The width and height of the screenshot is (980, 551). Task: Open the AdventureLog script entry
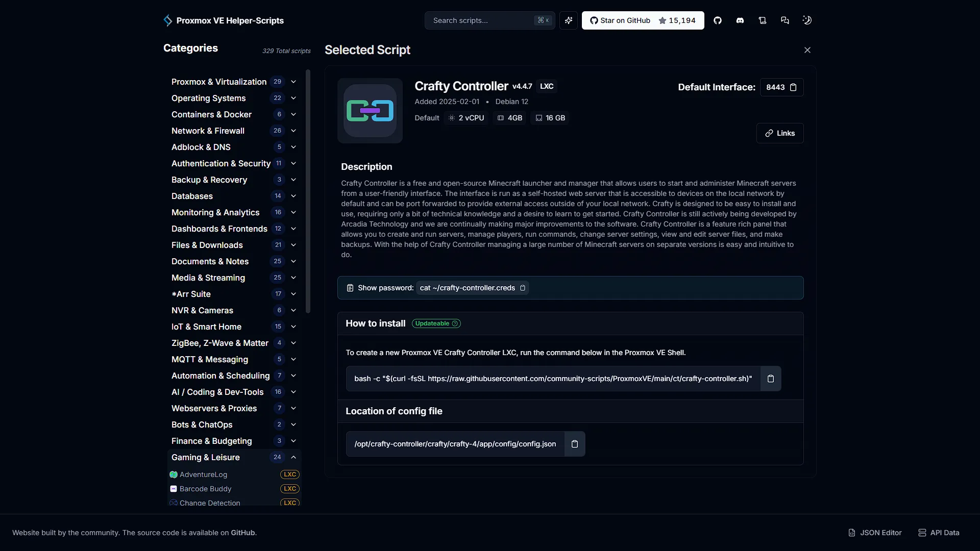pos(235,474)
